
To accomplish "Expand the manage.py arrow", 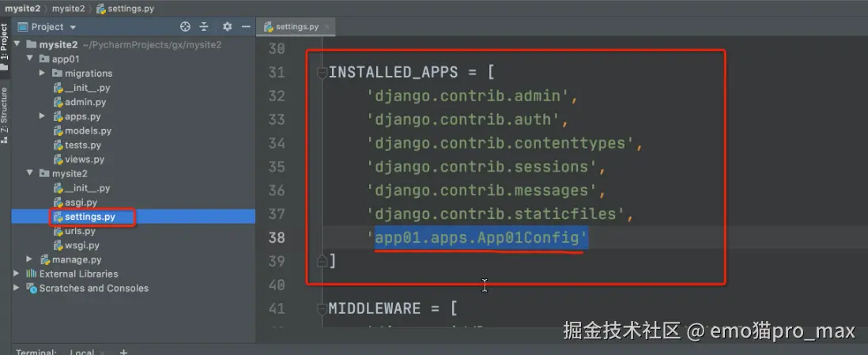I will pyautogui.click(x=30, y=259).
